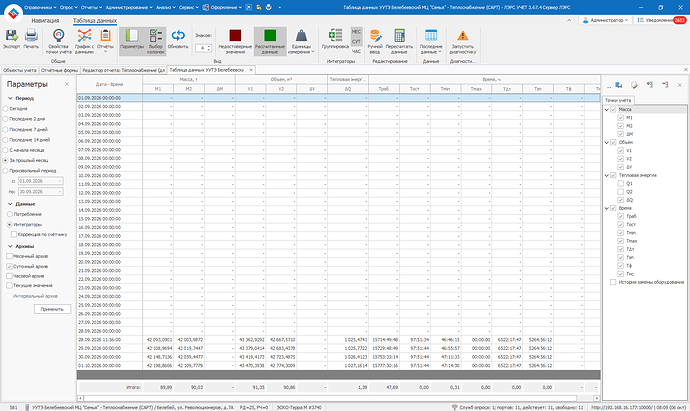Check the Q1 checkbox in tree
690x411 pixels.
coord(620,183)
